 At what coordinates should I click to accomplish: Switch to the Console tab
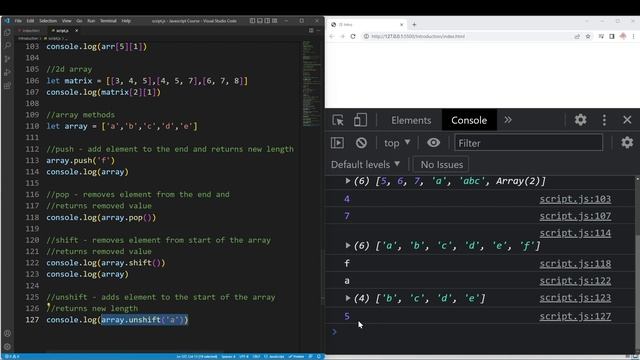[x=469, y=120]
